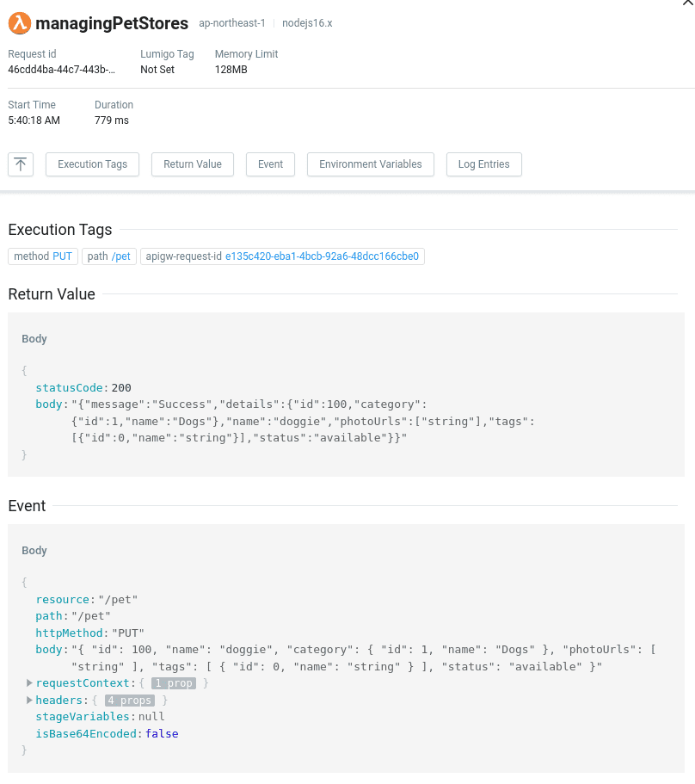
Task: Expand the requestContext object in Event body
Action: tap(29, 682)
